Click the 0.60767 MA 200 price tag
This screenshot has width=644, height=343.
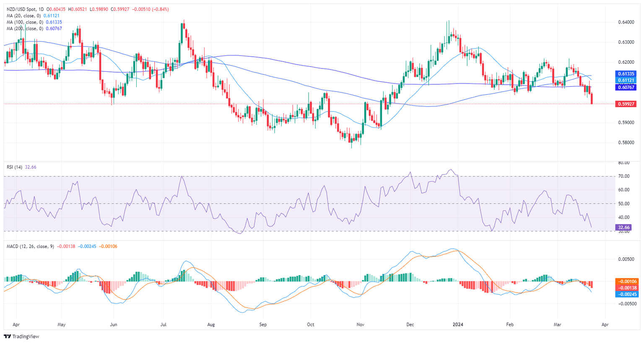tap(627, 88)
